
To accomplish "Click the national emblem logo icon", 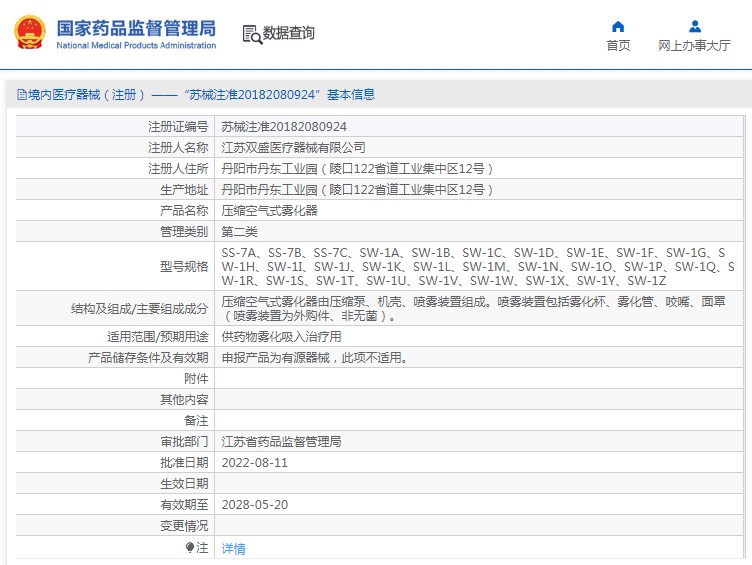I will pos(30,32).
